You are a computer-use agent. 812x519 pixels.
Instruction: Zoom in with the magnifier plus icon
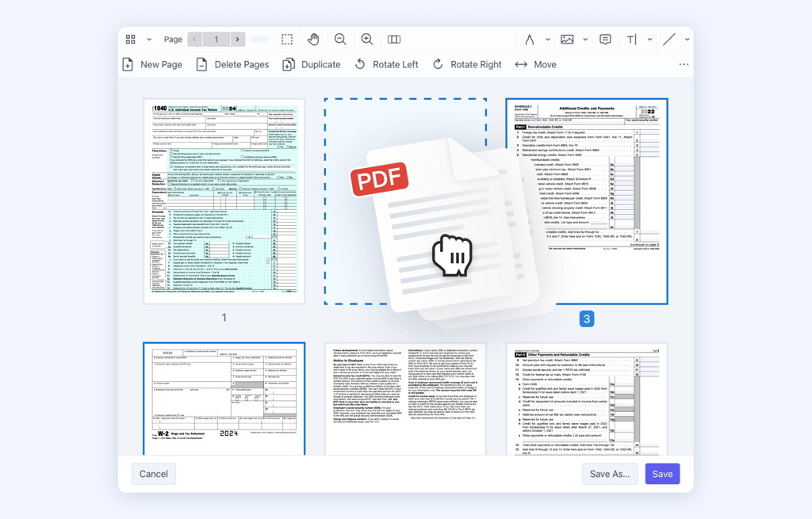coord(367,40)
